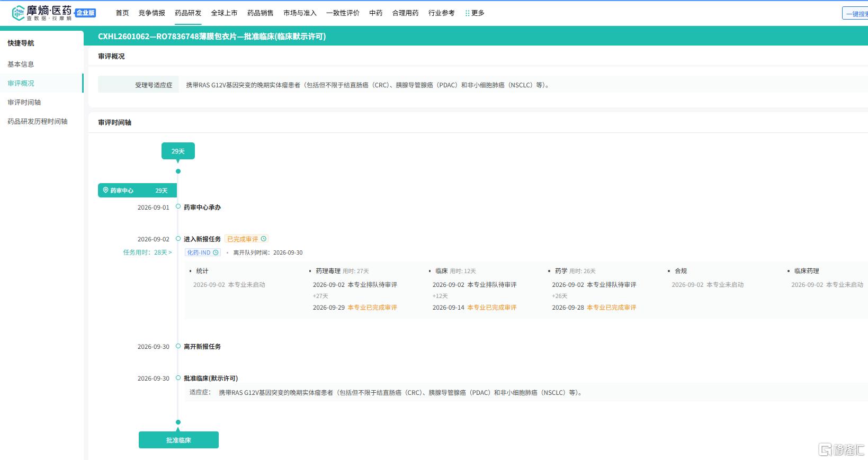This screenshot has height=460, width=868.
Task: Click 2026-09-29 本专业已完成审评 entry
Action: (x=355, y=308)
